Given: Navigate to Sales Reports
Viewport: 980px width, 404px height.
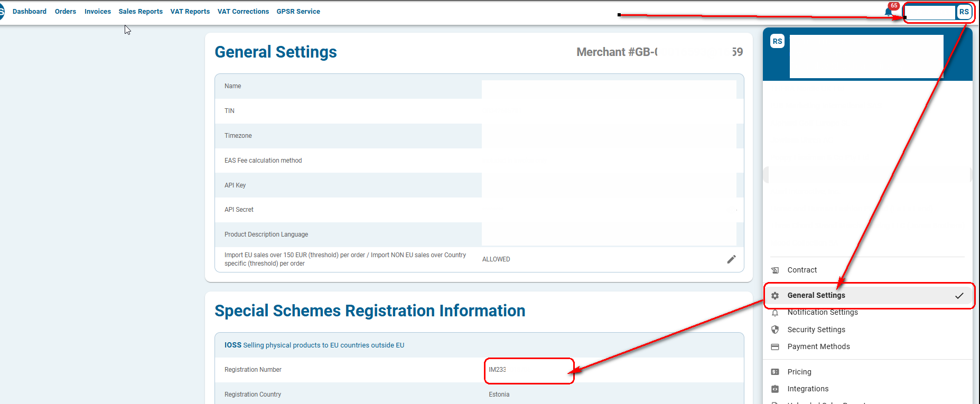Looking at the screenshot, I should click(141, 12).
